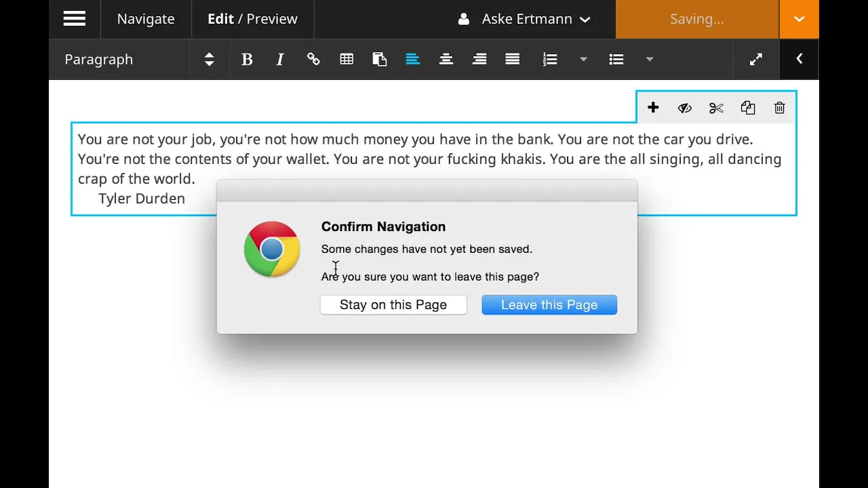Click Leave this Page
The width and height of the screenshot is (868, 488).
click(x=549, y=305)
